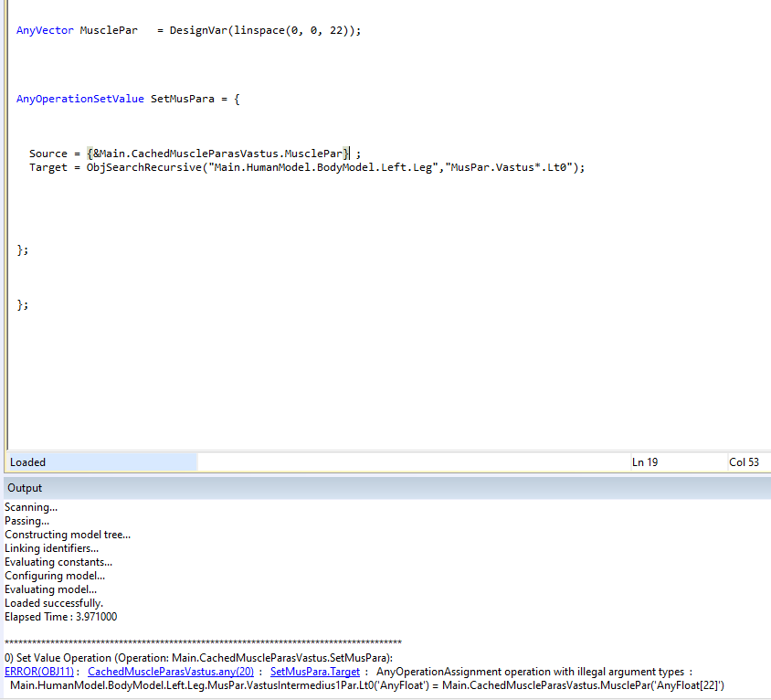The height and width of the screenshot is (700, 771).
Task: Follow the CachedMuscleParasVastus.any(20) link
Action: click(170, 672)
